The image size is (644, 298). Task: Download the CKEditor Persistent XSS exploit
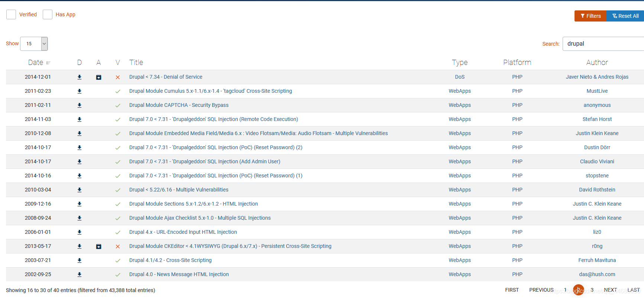click(79, 246)
